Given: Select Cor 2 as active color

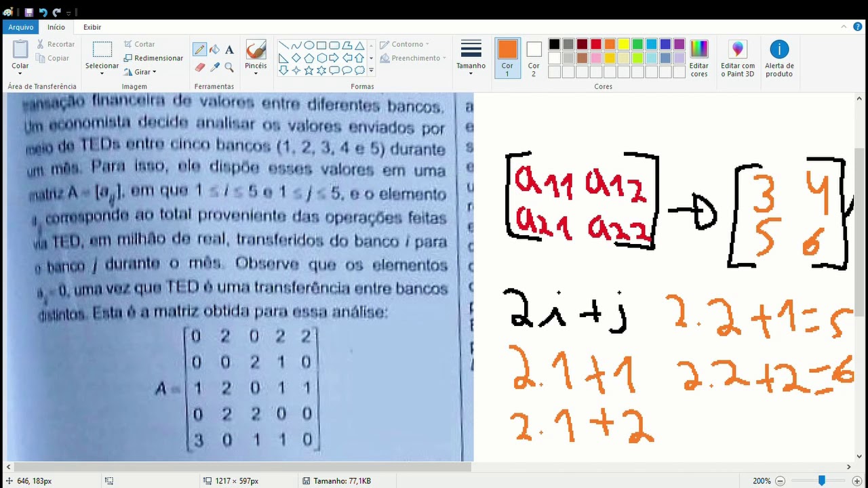Looking at the screenshot, I should (x=534, y=58).
